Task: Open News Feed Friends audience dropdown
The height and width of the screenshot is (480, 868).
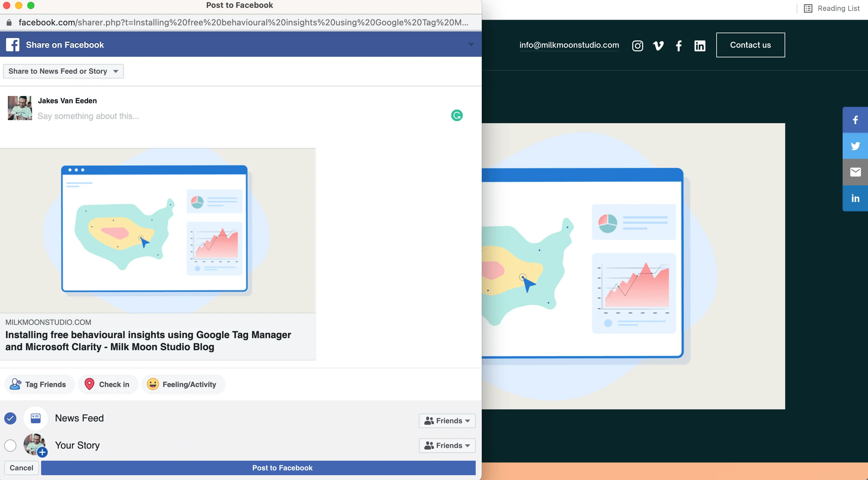Action: pos(447,421)
